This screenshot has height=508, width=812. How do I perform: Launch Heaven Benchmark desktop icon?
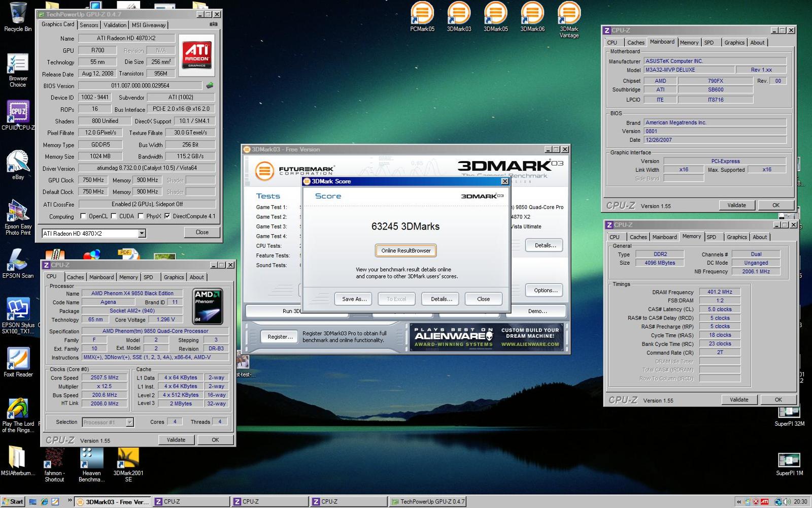click(x=91, y=465)
